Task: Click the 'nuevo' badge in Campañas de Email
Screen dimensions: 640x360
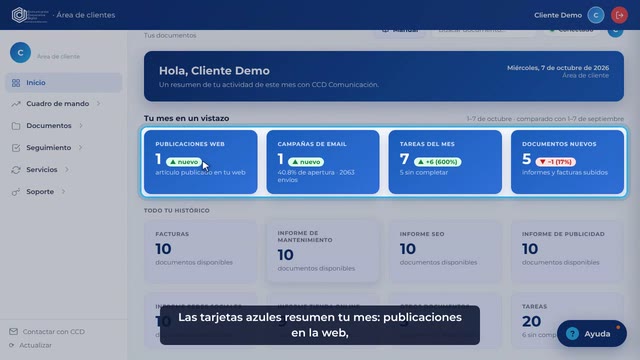Action: 306,162
